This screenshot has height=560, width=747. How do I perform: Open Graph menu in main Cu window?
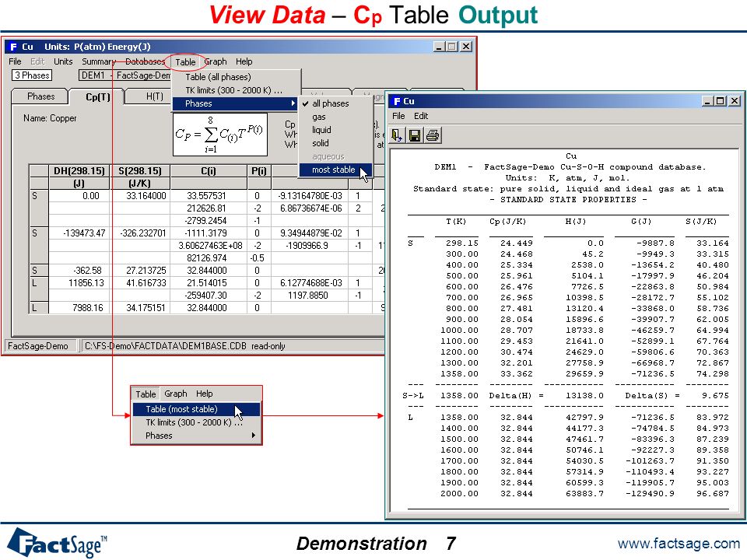point(216,61)
